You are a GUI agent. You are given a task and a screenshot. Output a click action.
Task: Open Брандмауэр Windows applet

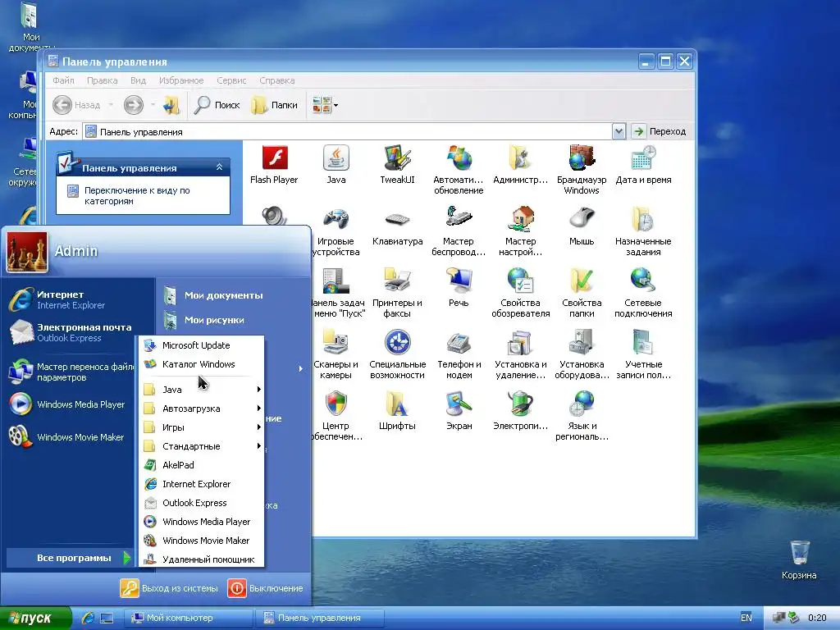point(582,169)
